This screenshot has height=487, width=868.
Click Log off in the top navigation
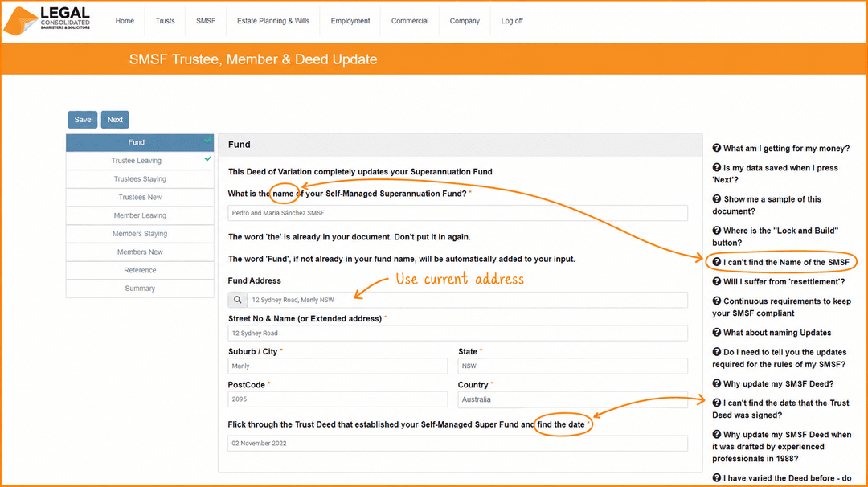[511, 21]
